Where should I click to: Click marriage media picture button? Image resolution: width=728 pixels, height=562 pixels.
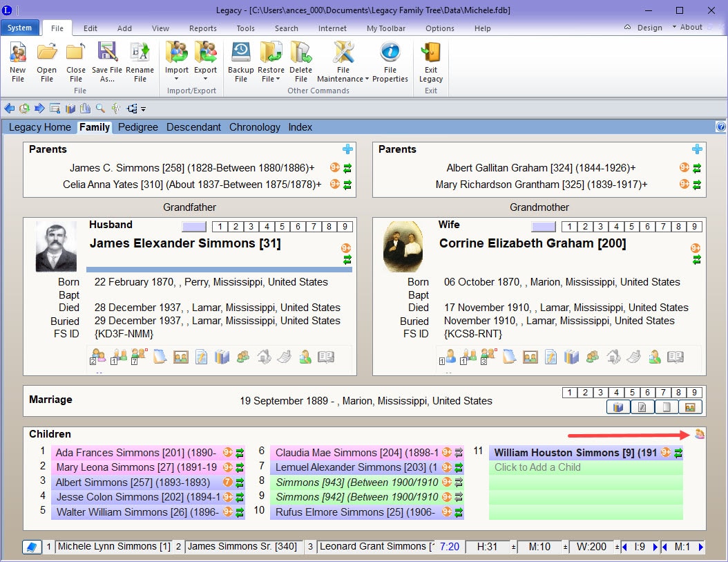690,407
